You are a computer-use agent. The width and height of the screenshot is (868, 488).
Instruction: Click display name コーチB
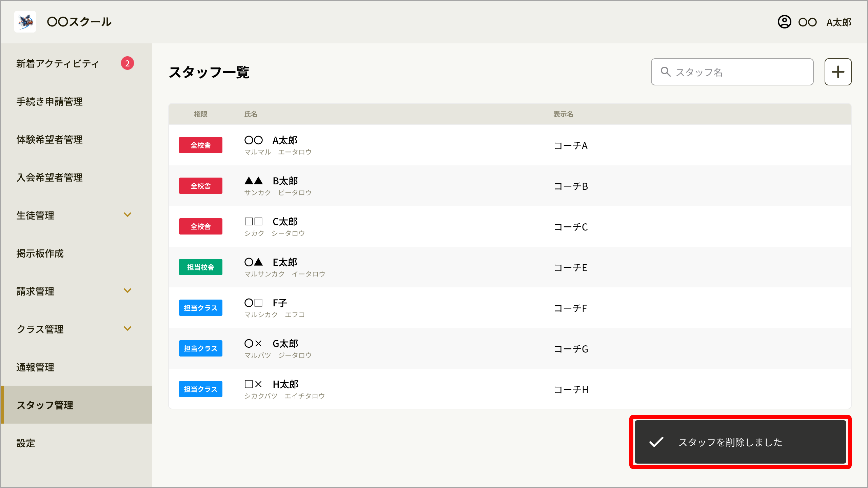[571, 186]
